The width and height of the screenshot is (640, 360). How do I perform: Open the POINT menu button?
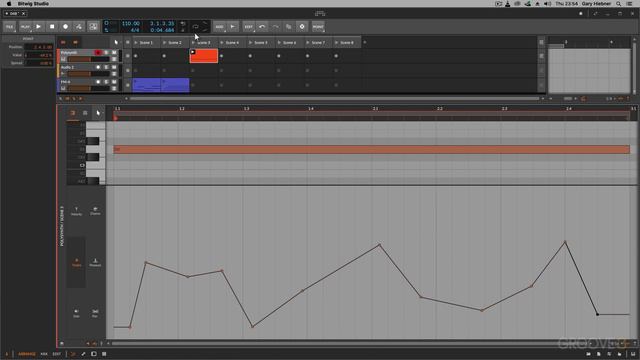[x=318, y=27]
